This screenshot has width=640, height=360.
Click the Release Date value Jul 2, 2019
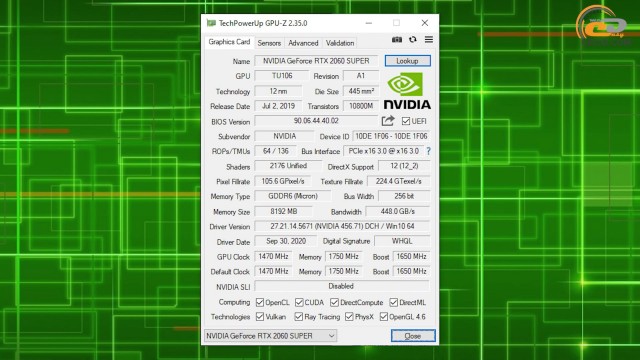[278, 106]
